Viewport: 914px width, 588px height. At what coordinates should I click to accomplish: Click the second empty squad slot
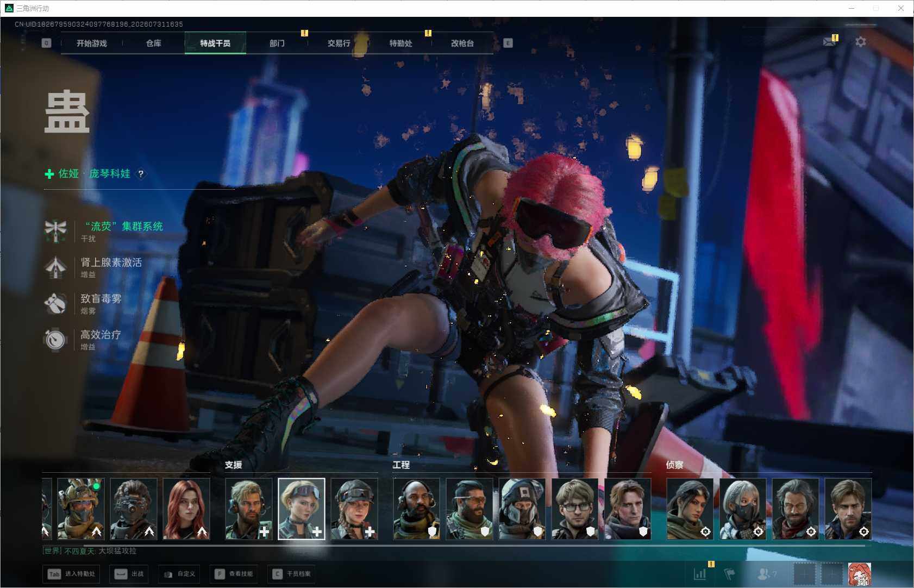coord(831,574)
